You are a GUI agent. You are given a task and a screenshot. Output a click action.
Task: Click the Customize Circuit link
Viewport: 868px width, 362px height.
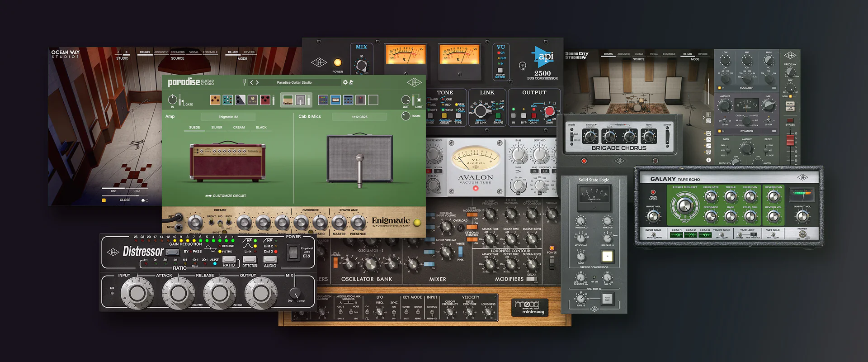[x=226, y=196]
